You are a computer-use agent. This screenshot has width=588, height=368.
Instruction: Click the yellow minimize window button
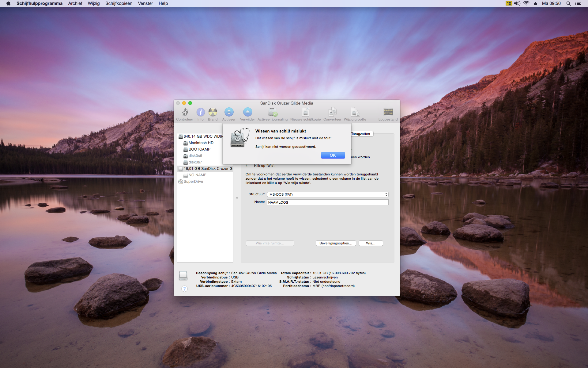pyautogui.click(x=184, y=103)
